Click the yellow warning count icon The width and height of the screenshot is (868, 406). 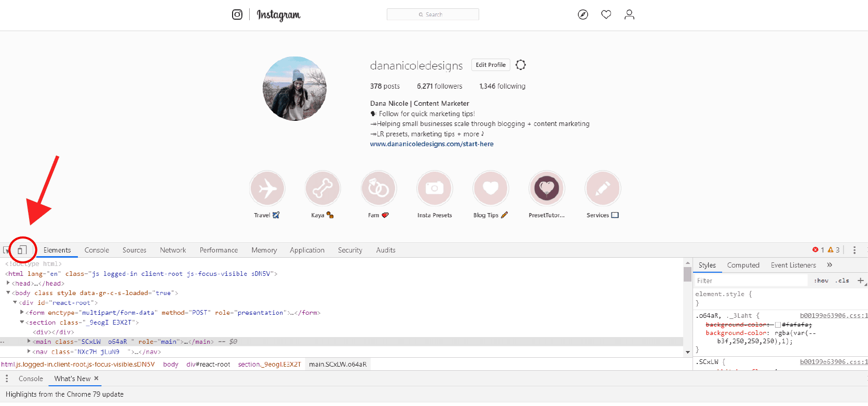pos(831,250)
